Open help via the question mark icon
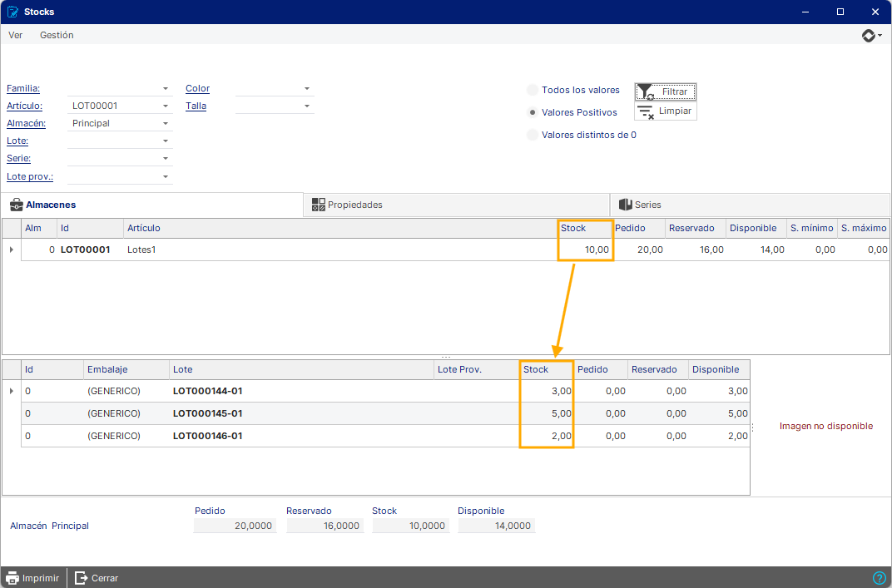The height and width of the screenshot is (588, 892). 880,578
